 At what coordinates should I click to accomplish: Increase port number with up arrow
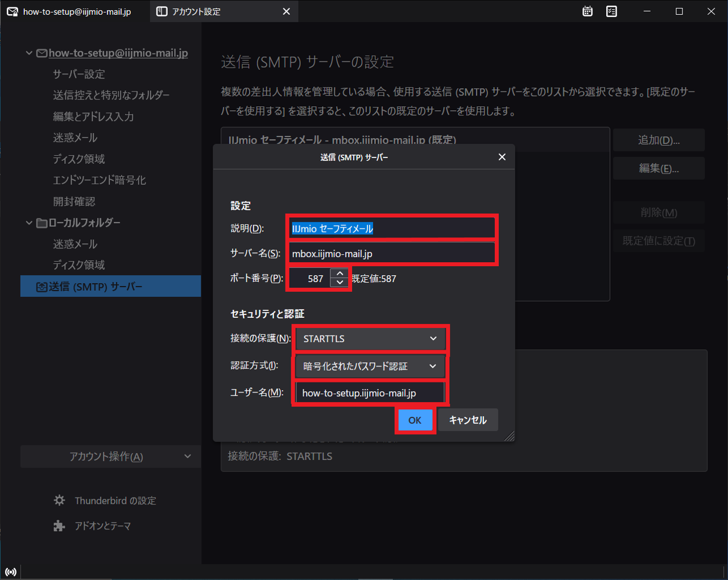tap(340, 274)
